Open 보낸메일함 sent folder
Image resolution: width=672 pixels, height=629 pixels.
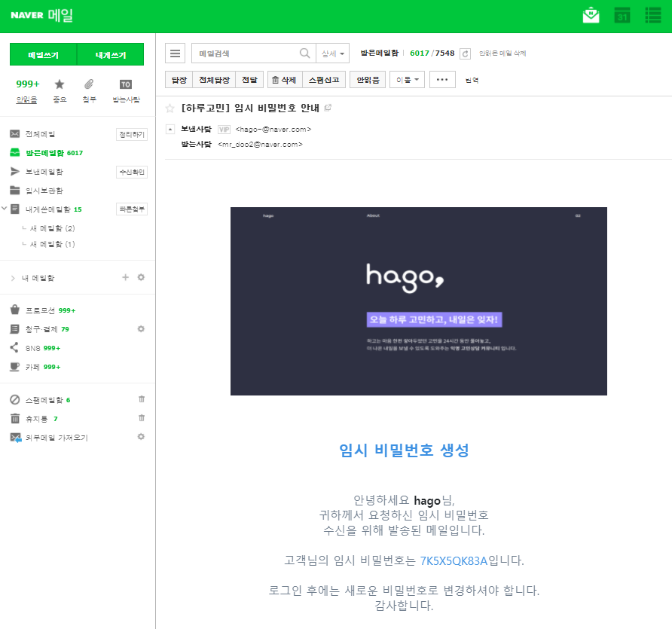pyautogui.click(x=44, y=172)
